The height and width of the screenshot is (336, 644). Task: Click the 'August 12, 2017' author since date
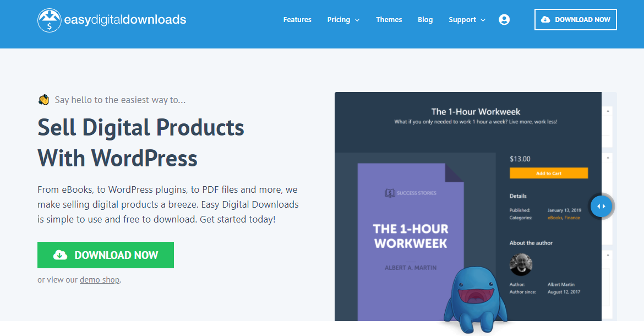[x=564, y=292]
